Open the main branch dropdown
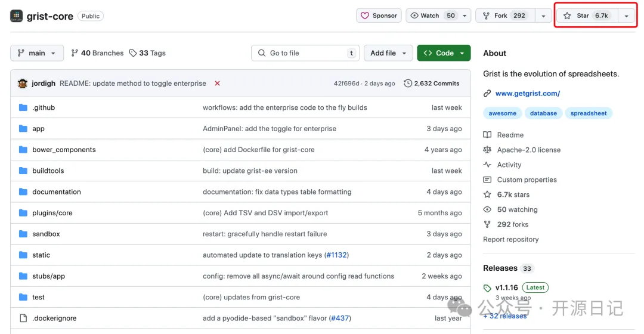The height and width of the screenshot is (334, 644). [x=36, y=53]
